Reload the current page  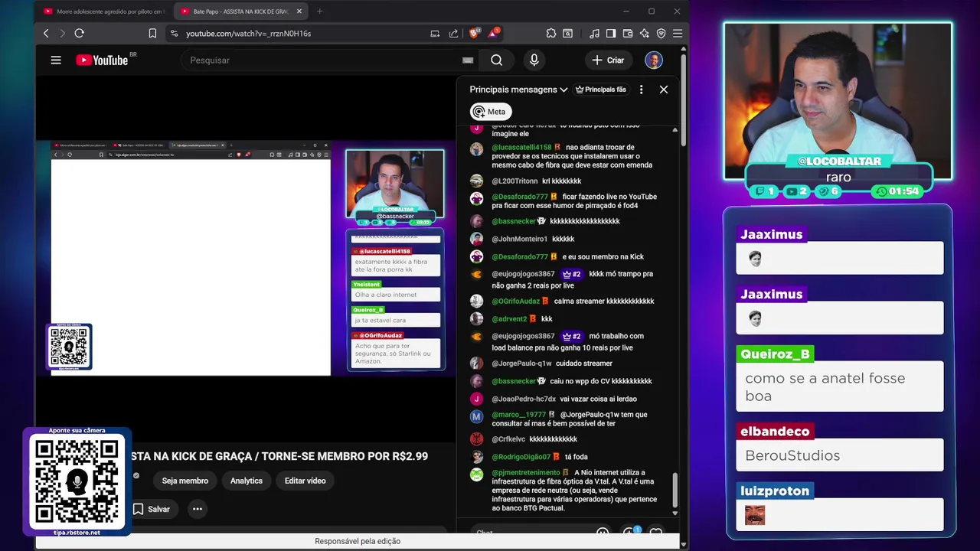click(79, 34)
